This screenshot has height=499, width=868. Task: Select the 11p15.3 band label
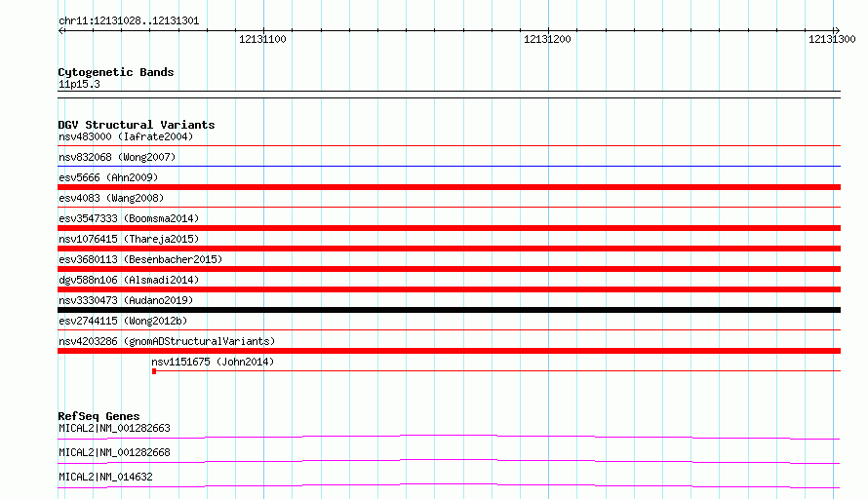click(x=79, y=84)
